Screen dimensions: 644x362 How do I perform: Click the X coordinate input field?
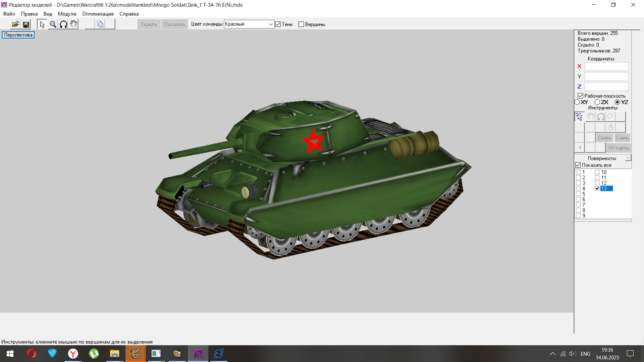(x=606, y=66)
